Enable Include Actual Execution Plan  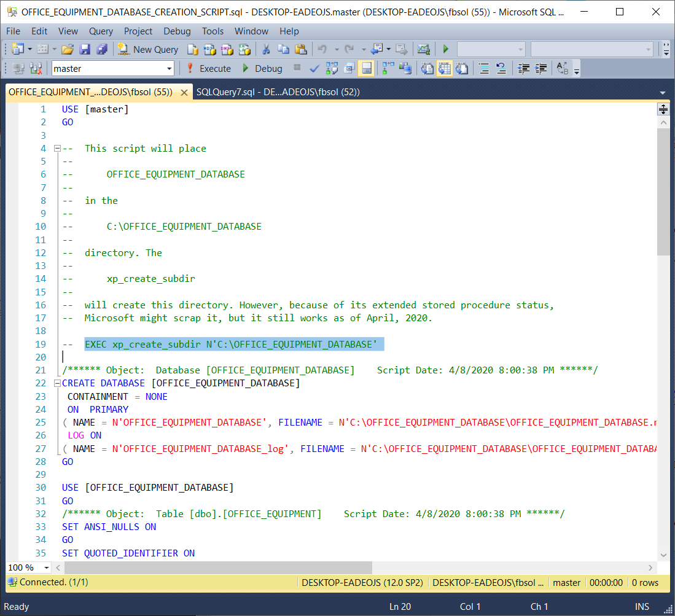(x=388, y=69)
